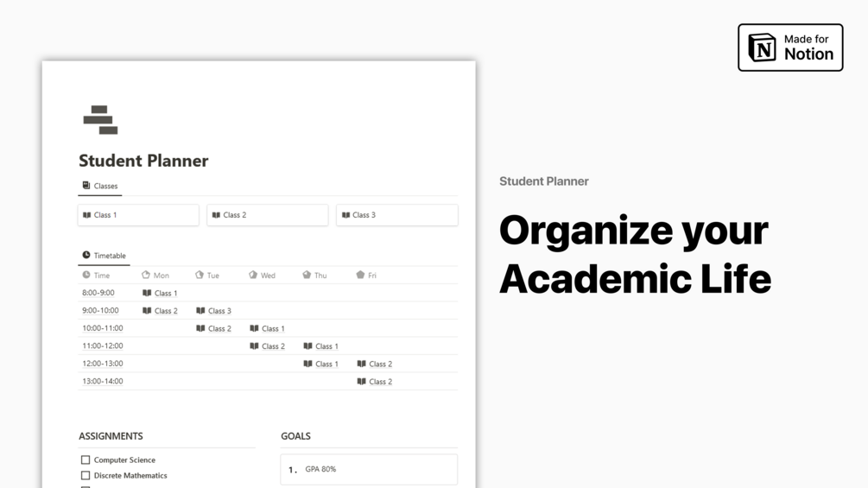Click the Notion logo in the badge
Screen dimensions: 868x488
point(763,47)
